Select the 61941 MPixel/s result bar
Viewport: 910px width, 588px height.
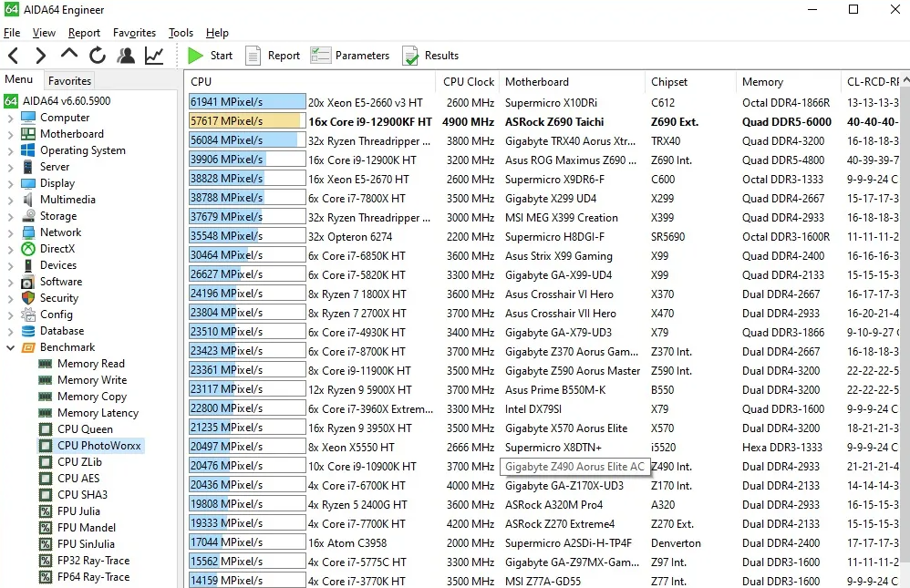tap(247, 101)
